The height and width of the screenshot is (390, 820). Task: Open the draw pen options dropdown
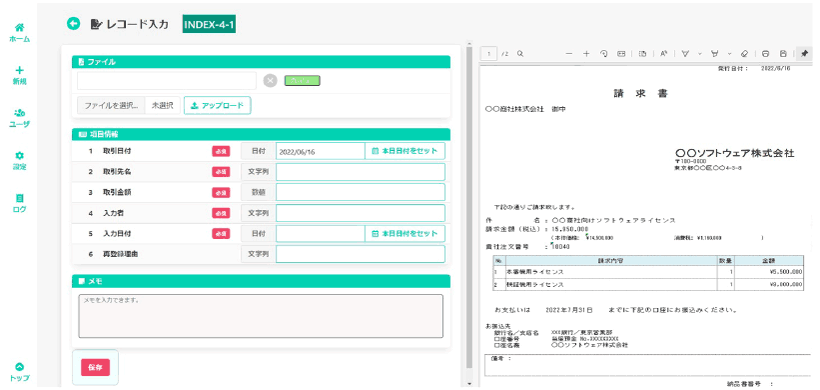point(700,53)
